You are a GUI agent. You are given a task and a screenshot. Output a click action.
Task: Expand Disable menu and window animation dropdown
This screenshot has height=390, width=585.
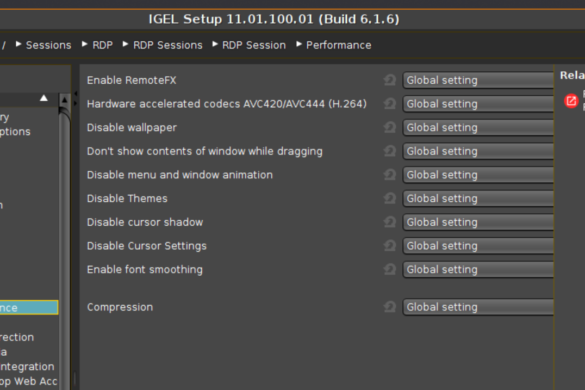point(478,175)
